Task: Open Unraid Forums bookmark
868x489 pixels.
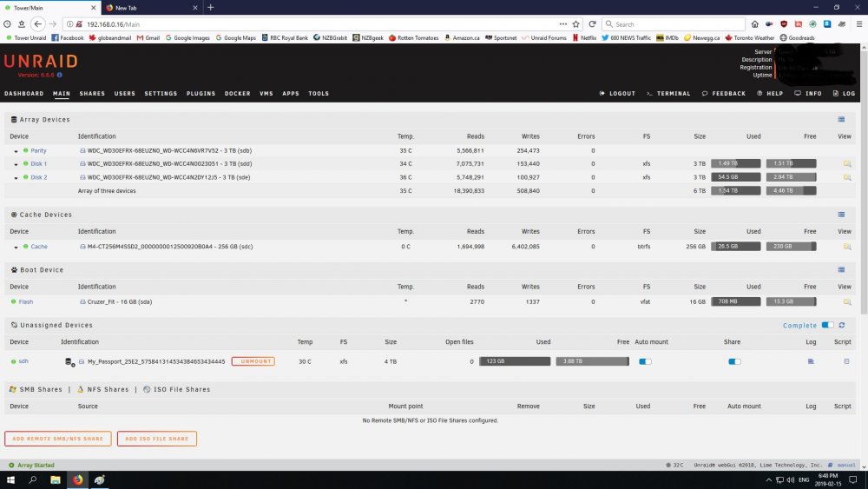Action: [x=543, y=37]
